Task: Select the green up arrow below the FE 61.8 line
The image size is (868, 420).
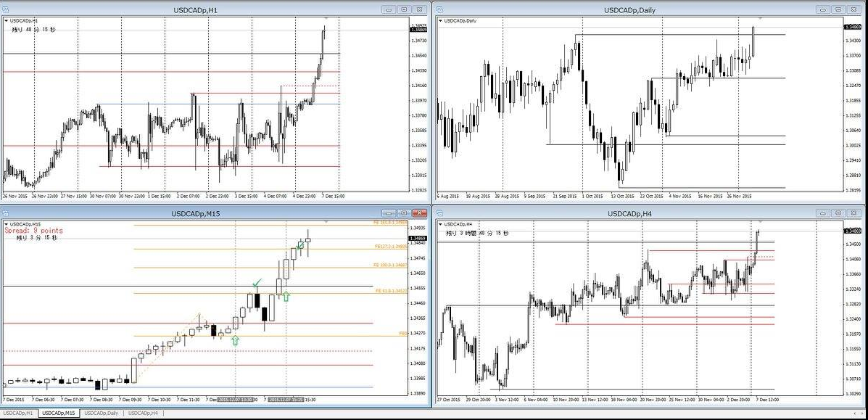Action: click(286, 296)
